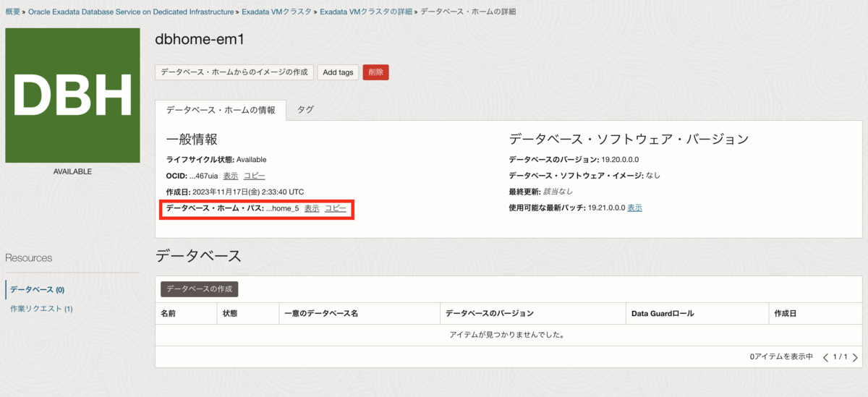Screen dimensions: 868x397
Task: Click the 一般情報 heading
Action: coord(192,139)
